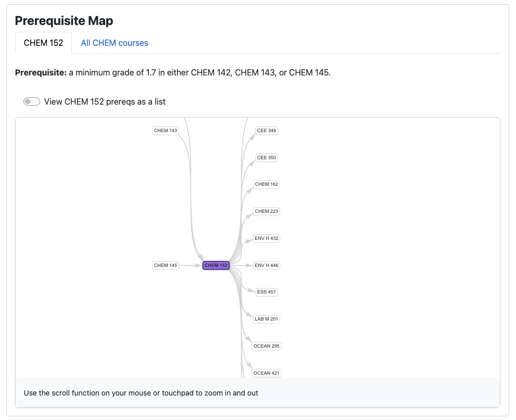Click the CHEM 162 node in the graph
Image resolution: width=516 pixels, height=420 pixels.
coord(266,184)
